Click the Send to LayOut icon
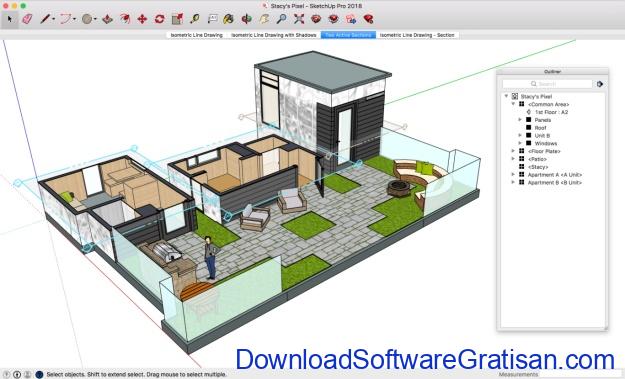625x379 pixels. (351, 19)
